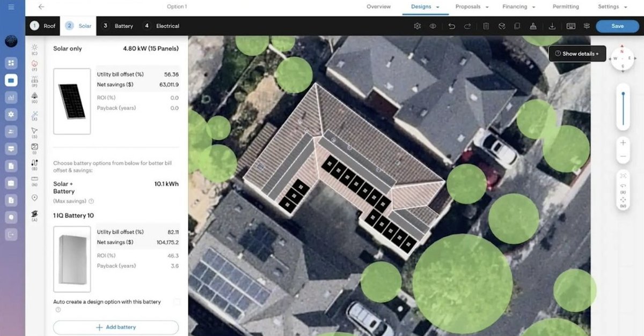
Task: Download the design with download icon
Action: click(552, 26)
